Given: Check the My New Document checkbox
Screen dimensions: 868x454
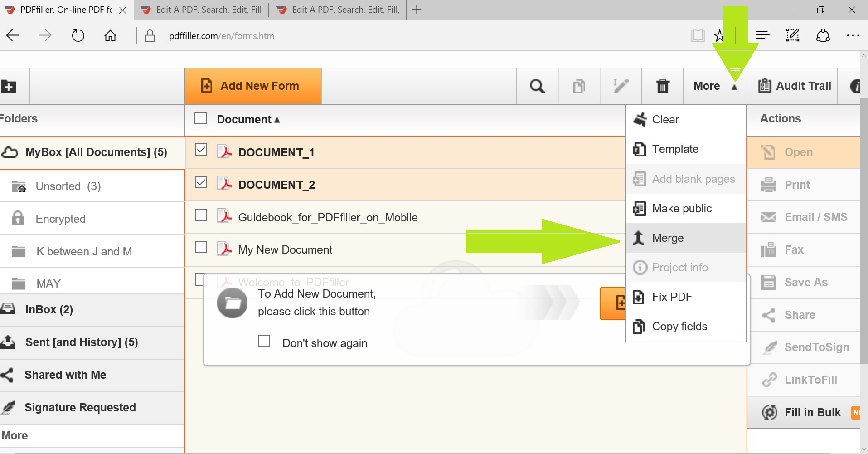Looking at the screenshot, I should (x=201, y=247).
